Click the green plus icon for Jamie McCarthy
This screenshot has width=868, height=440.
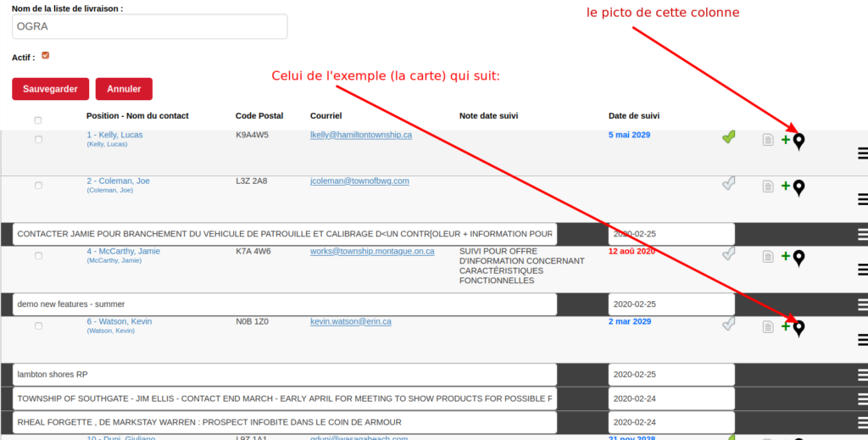pyautogui.click(x=785, y=256)
